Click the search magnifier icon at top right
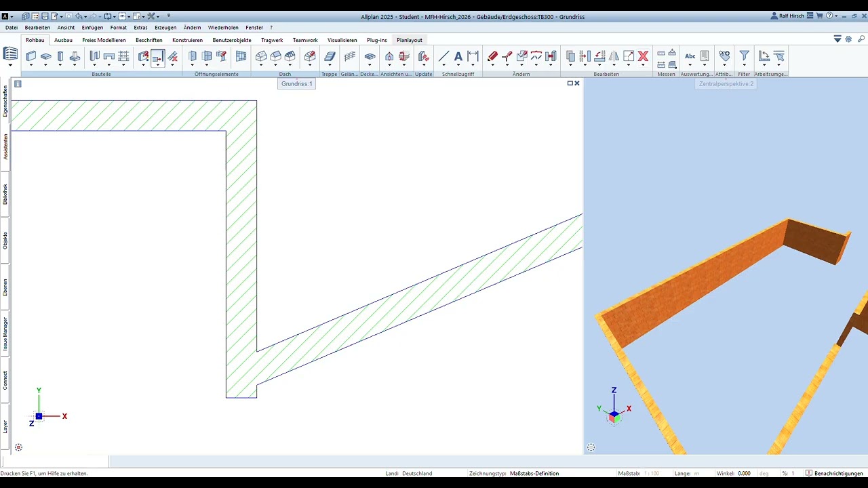Image resolution: width=868 pixels, height=488 pixels. point(861,39)
